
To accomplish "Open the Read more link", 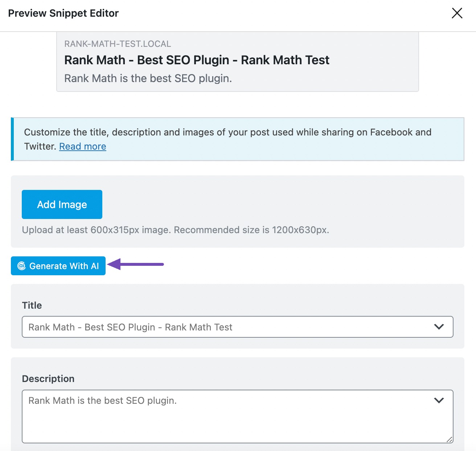I will tap(83, 146).
